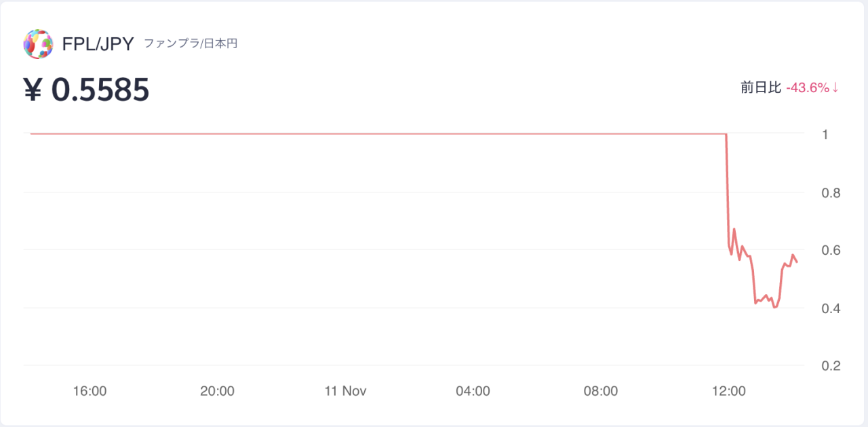Select the 11 Nov date axis label
868x427 pixels.
pos(345,391)
